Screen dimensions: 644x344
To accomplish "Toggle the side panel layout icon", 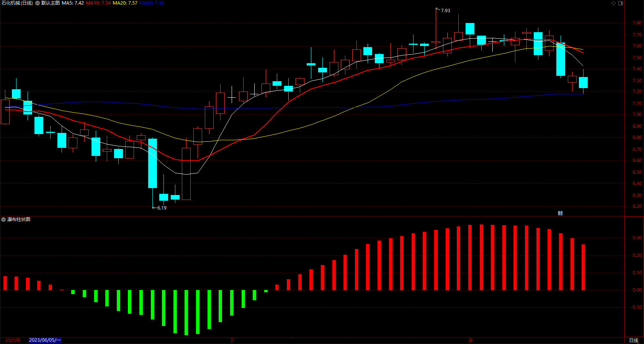I will (x=621, y=3).
